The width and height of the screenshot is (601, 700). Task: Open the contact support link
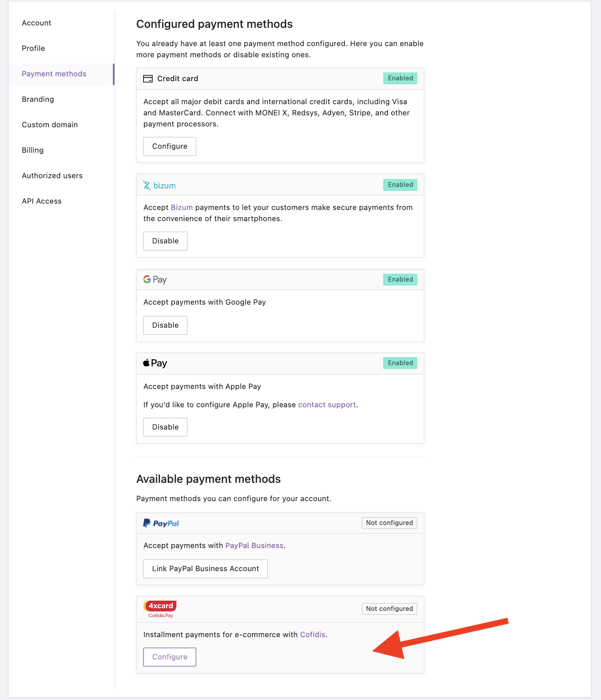click(327, 405)
